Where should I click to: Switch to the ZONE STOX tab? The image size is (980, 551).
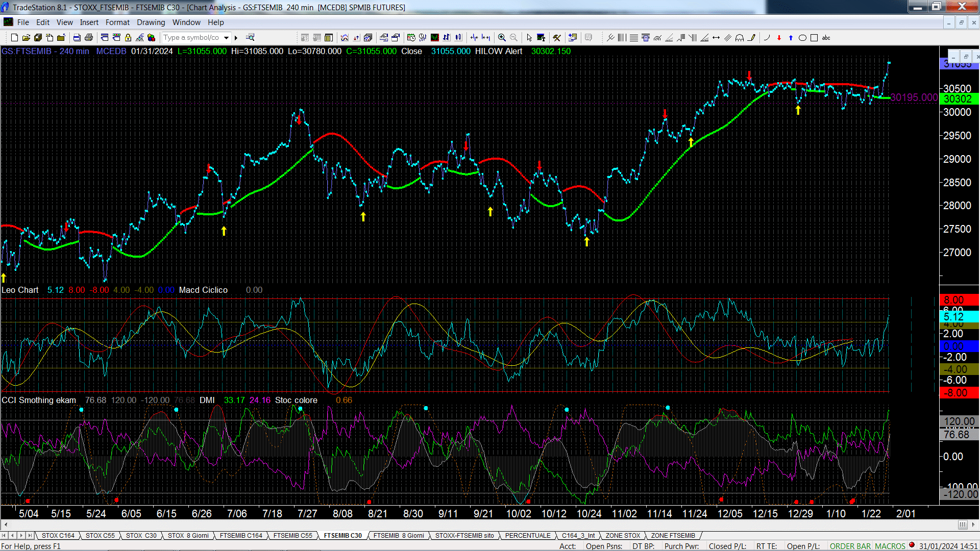coord(623,536)
